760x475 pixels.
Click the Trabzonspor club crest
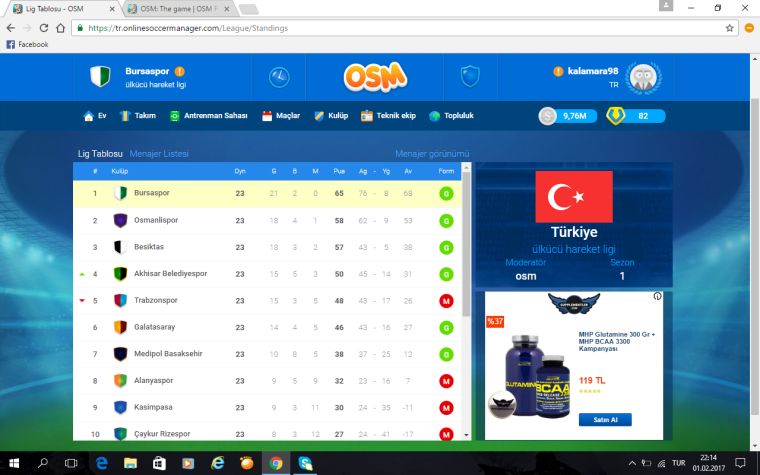click(120, 301)
